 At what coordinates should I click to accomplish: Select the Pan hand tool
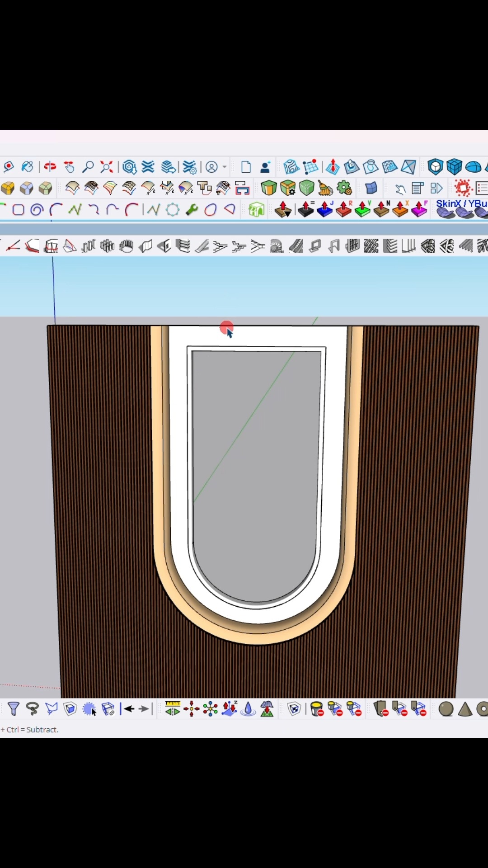[x=69, y=167]
